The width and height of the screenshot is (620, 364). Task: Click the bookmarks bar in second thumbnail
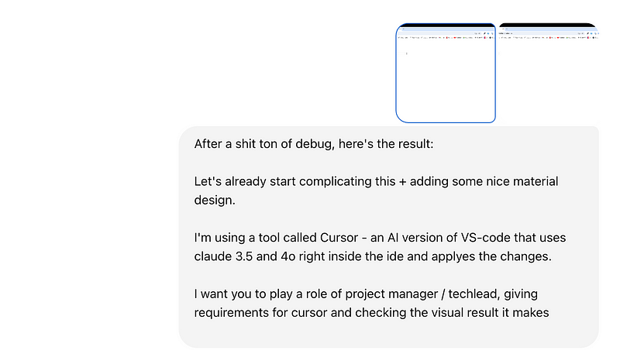pyautogui.click(x=546, y=37)
